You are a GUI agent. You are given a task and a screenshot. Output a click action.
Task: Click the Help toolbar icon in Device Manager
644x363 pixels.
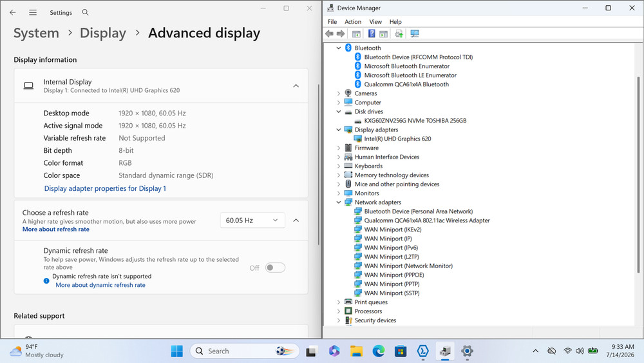click(x=372, y=34)
